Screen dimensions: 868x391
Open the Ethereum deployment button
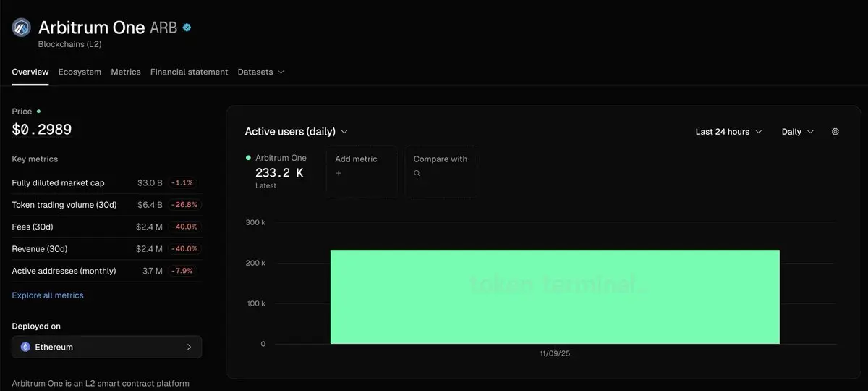coord(107,347)
